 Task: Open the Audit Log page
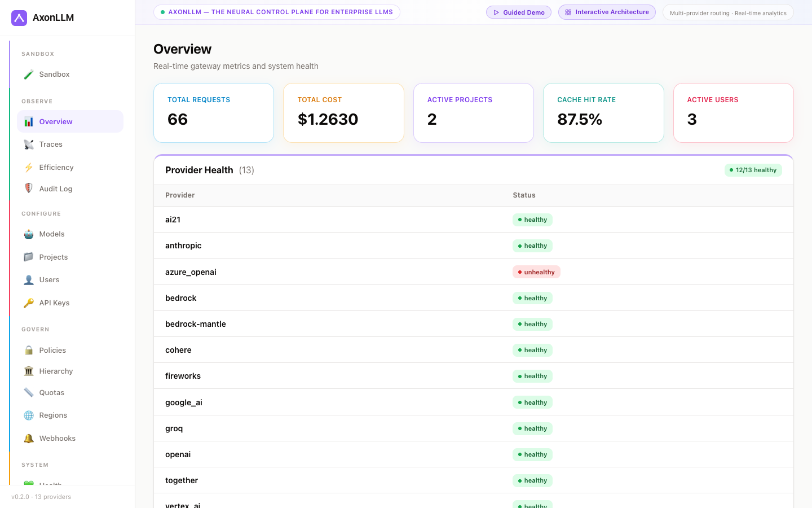pyautogui.click(x=70, y=189)
